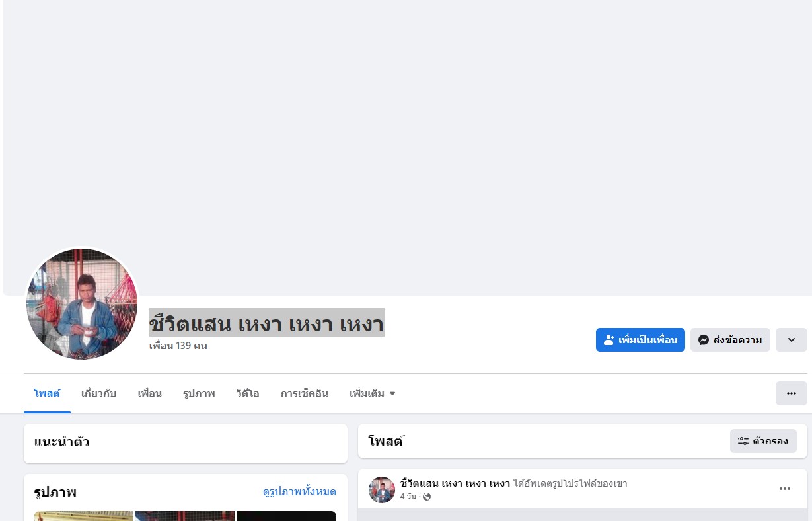Click the Messenger icon in message button
Image resolution: width=812 pixels, height=521 pixels.
click(x=704, y=340)
